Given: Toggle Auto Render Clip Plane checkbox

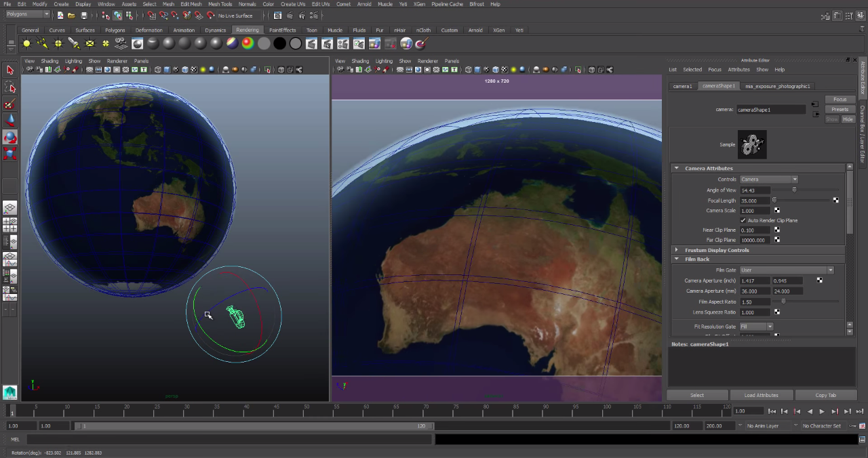Looking at the screenshot, I should tap(743, 220).
